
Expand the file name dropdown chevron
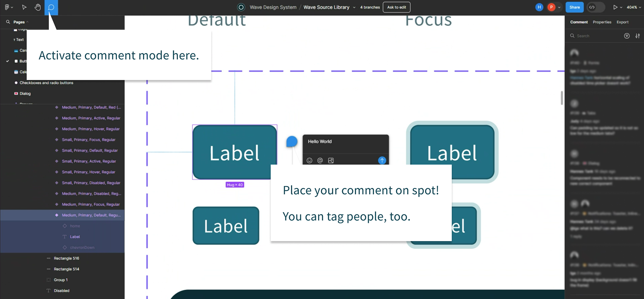tap(354, 7)
